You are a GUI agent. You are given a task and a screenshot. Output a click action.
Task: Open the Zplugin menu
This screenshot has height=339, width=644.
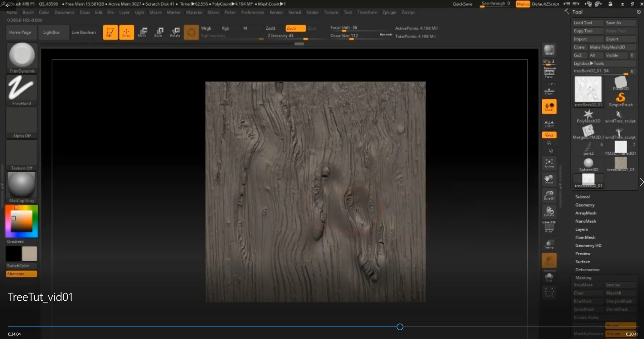point(389,12)
